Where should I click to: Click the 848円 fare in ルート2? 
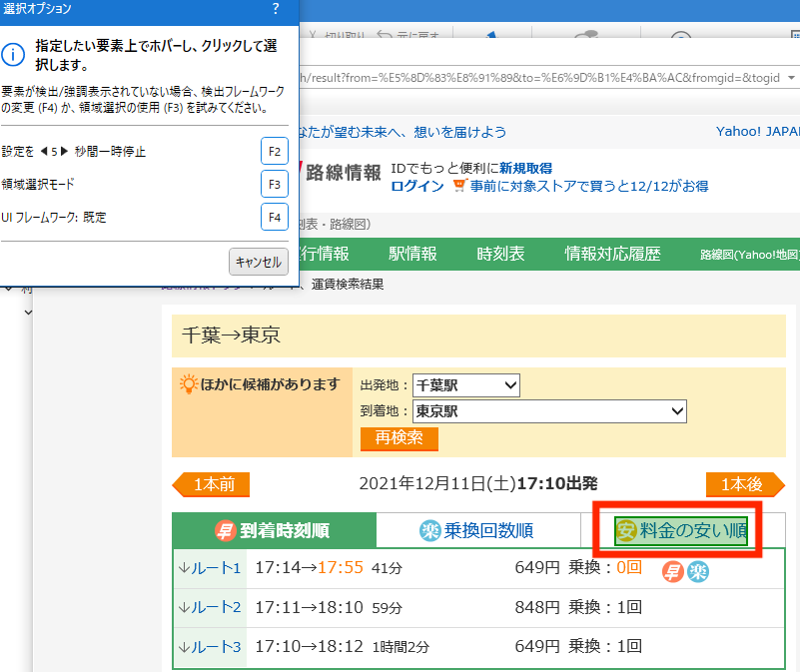click(x=537, y=607)
